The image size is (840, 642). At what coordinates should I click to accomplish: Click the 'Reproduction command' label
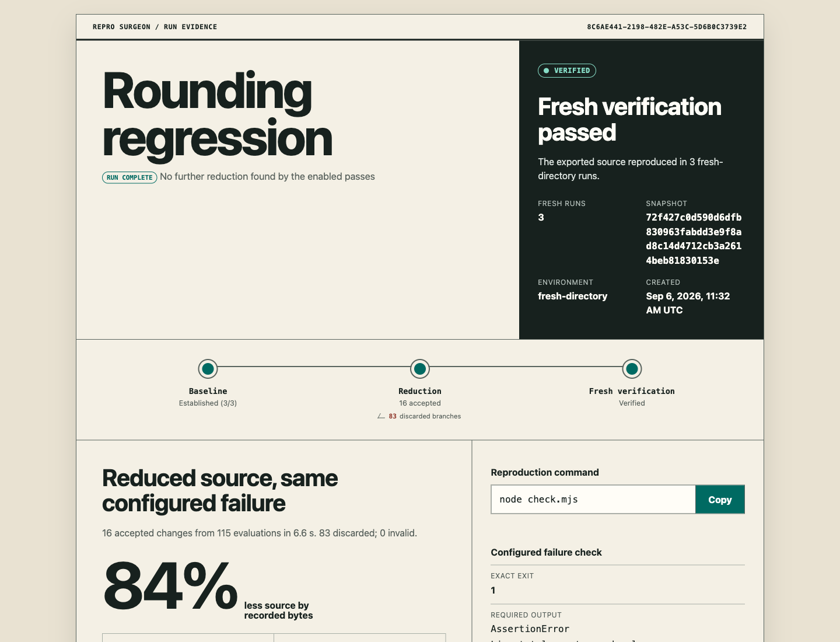pos(545,472)
